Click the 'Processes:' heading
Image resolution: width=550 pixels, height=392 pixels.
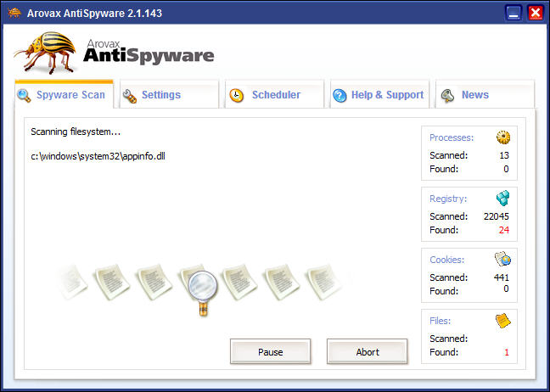tap(452, 137)
